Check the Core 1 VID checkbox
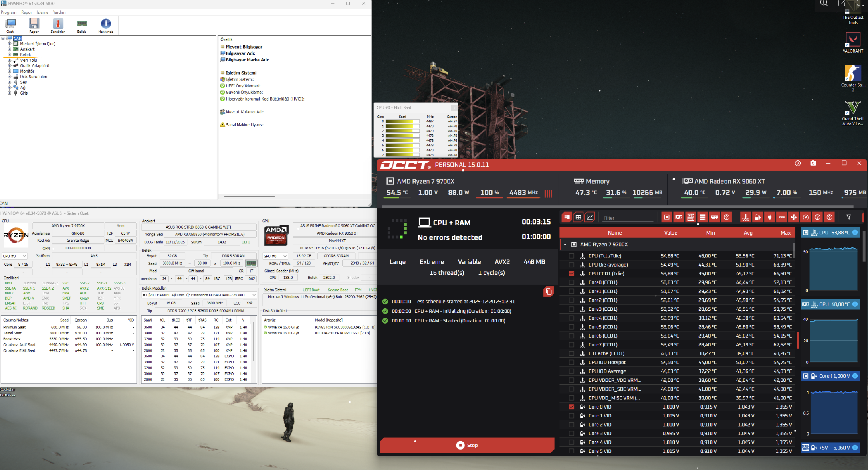Viewport: 868px width, 470px height. click(571, 416)
